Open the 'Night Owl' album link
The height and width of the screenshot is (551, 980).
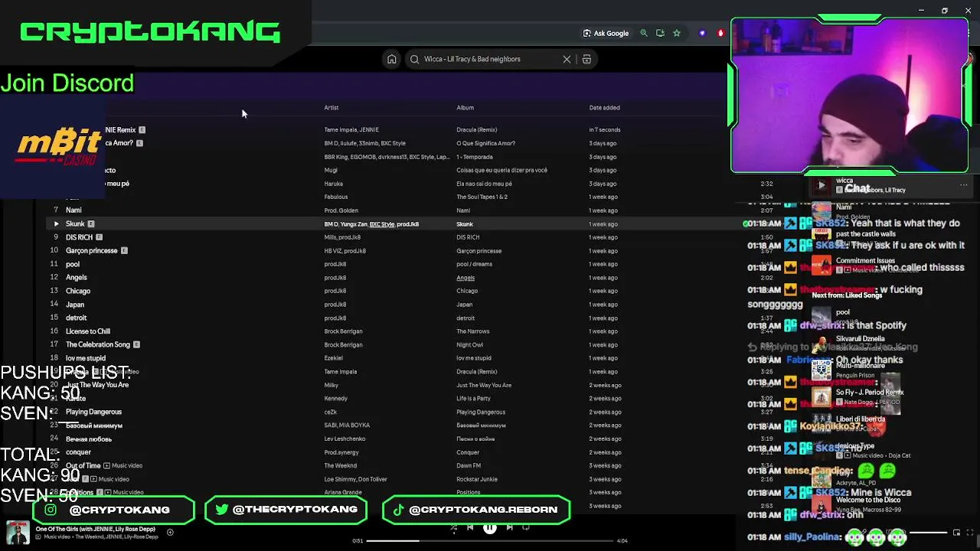click(x=469, y=344)
